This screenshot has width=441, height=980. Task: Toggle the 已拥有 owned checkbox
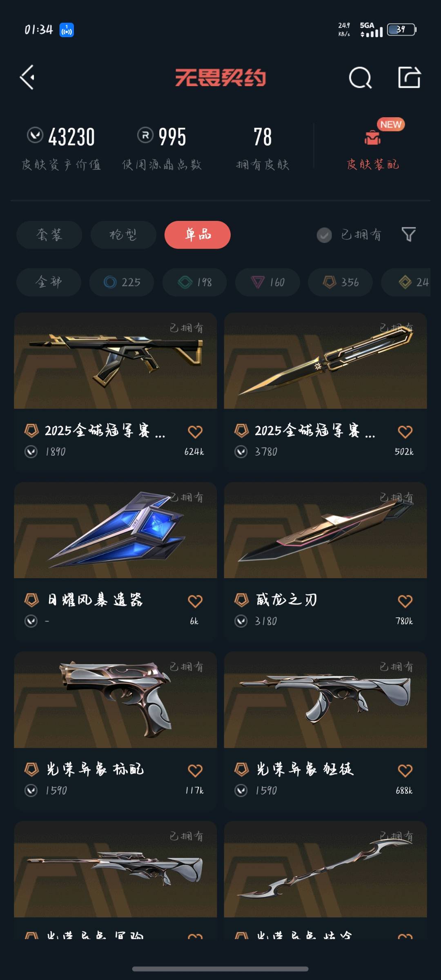tap(324, 235)
